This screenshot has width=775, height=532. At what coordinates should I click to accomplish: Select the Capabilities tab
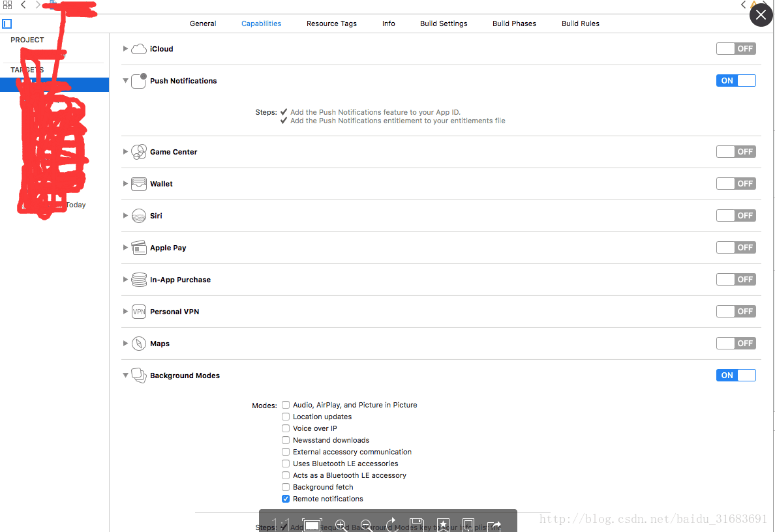(x=261, y=23)
